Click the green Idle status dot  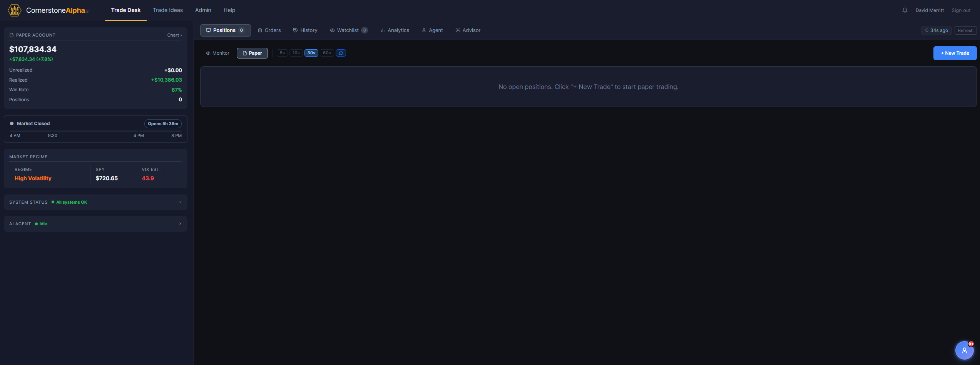(36, 224)
